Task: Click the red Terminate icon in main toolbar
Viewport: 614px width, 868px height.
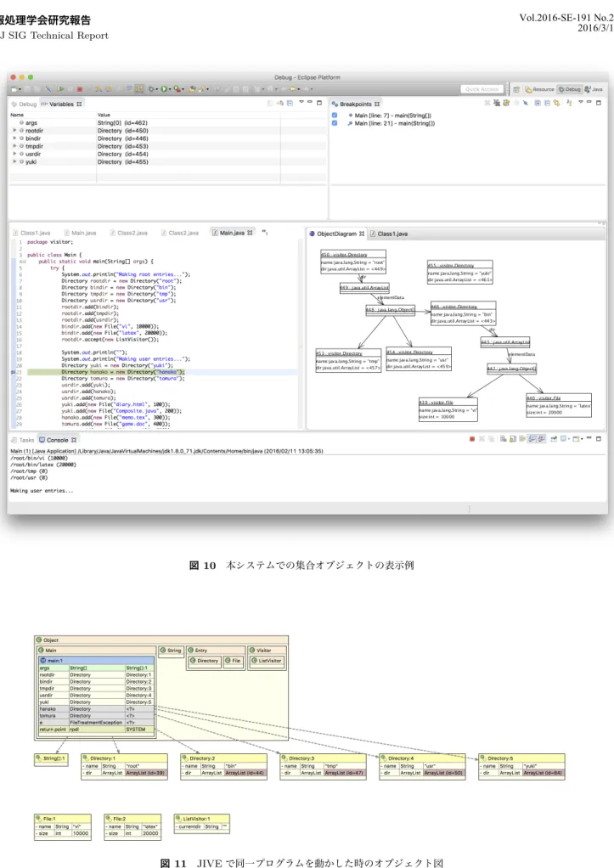Action: pos(80,88)
